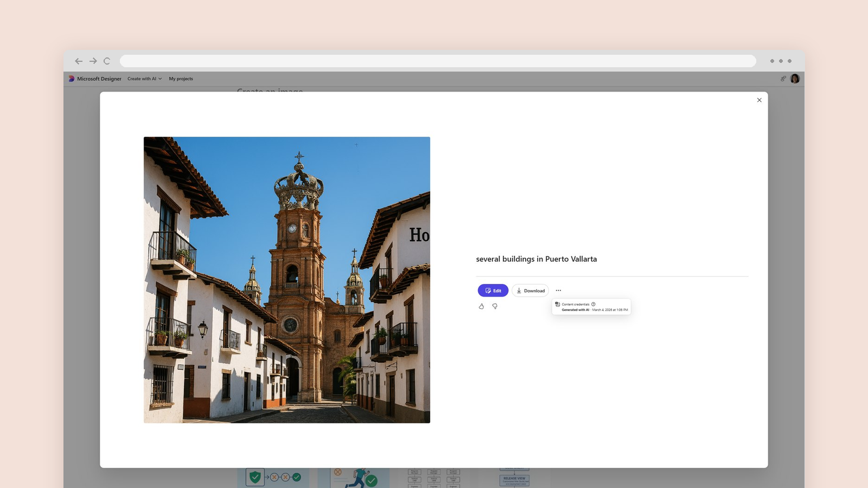Click the Microsoft Designer logo
Screen dimensions: 868x488
tap(72, 79)
